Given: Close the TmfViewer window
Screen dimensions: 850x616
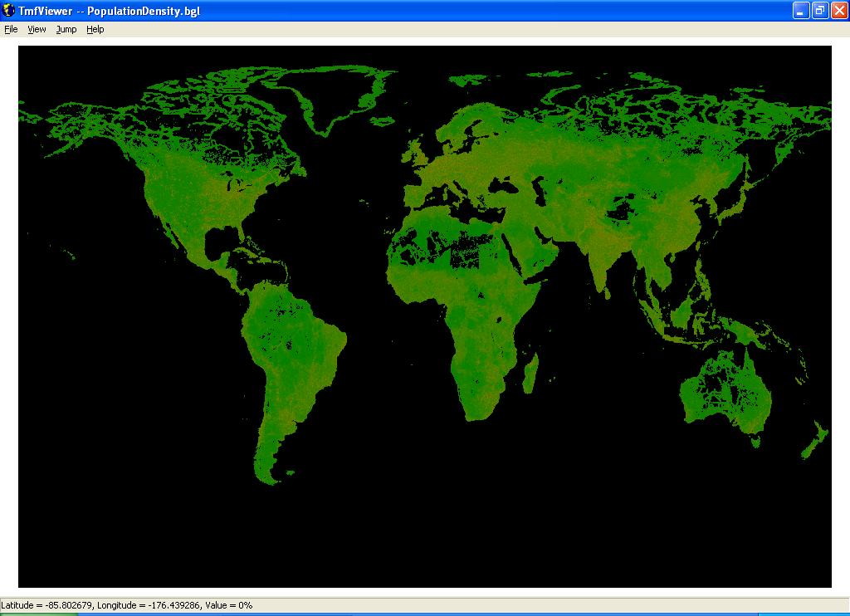Looking at the screenshot, I should (839, 10).
